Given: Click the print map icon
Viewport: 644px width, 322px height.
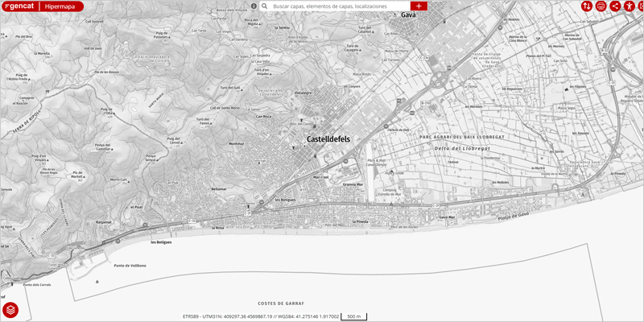Looking at the screenshot, I should (x=601, y=6).
